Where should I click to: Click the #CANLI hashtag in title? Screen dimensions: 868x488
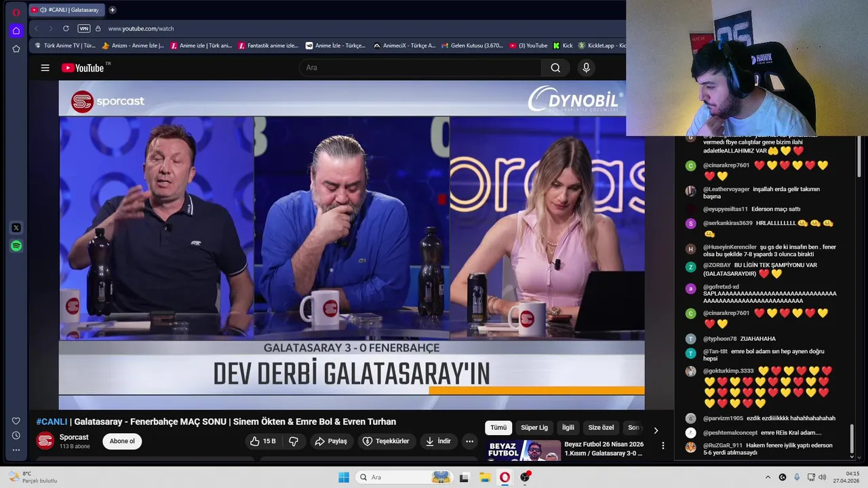[x=52, y=422]
